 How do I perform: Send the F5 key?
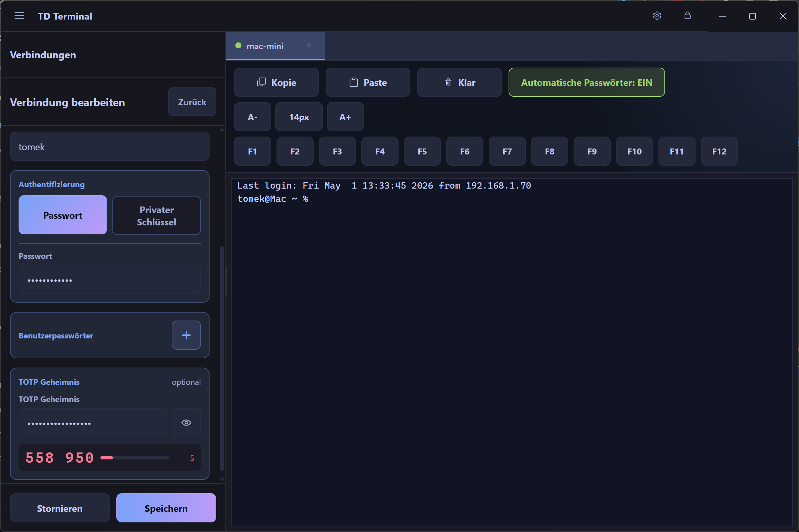pos(422,151)
